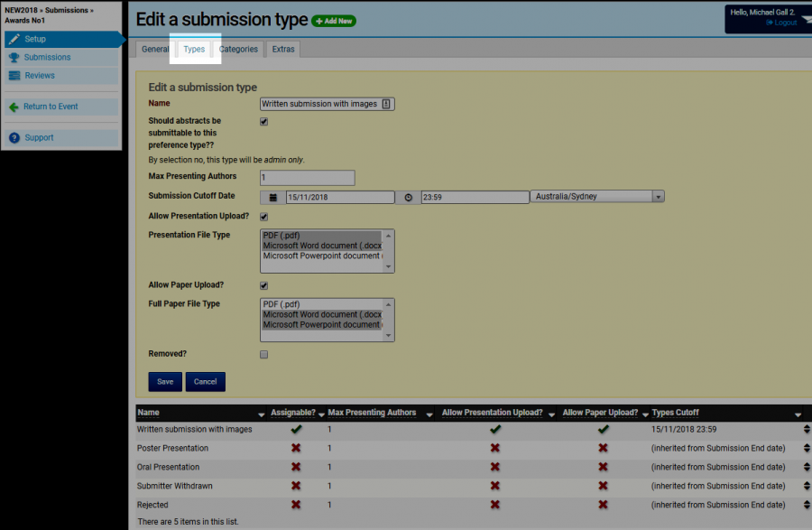Toggle the abstracts submittable checkbox
Image resolution: width=812 pixels, height=530 pixels.
[x=264, y=122]
